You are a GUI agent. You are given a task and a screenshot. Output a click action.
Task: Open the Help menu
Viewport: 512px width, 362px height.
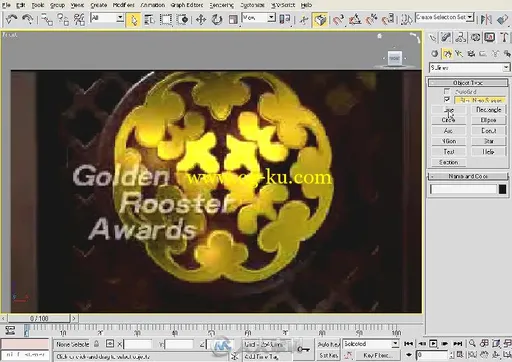click(306, 5)
